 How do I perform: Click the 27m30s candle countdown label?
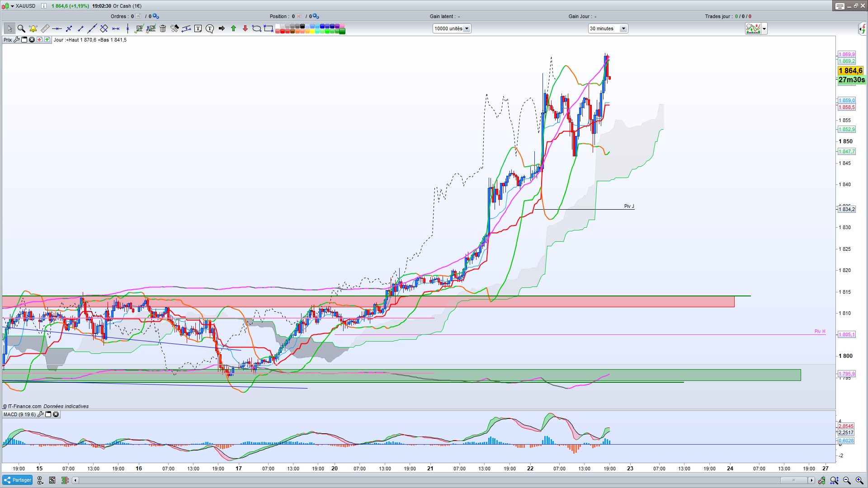point(852,80)
